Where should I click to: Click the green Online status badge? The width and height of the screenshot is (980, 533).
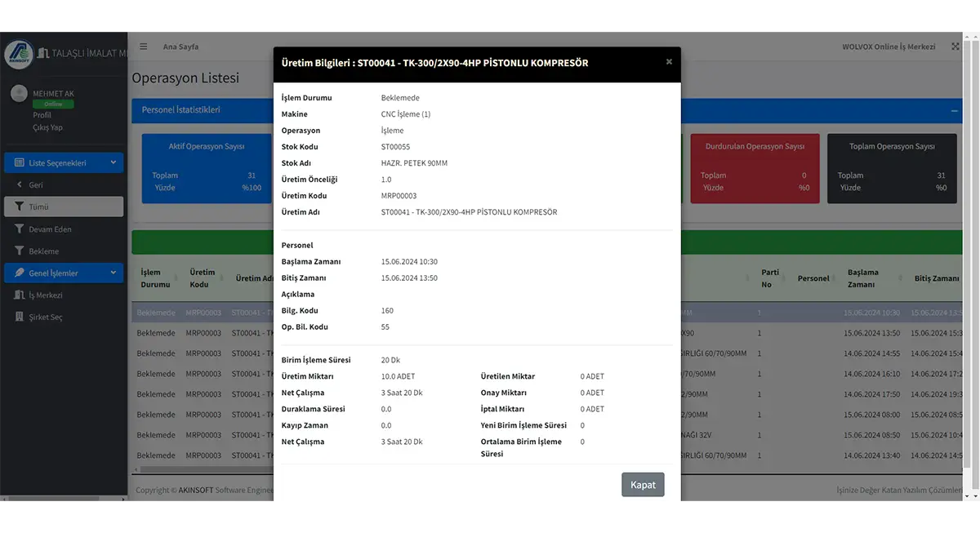53,104
